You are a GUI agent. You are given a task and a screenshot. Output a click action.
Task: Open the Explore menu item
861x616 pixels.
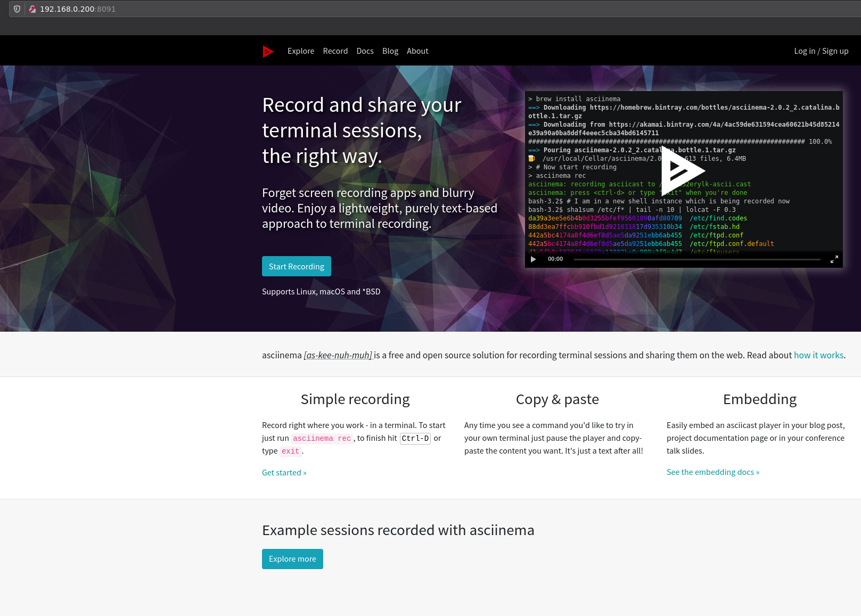point(301,51)
